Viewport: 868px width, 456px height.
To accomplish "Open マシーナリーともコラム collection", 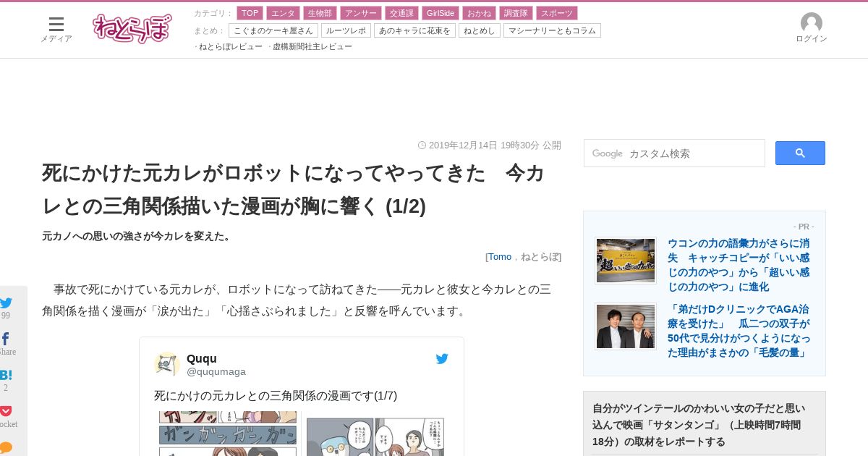I will pyautogui.click(x=552, y=30).
